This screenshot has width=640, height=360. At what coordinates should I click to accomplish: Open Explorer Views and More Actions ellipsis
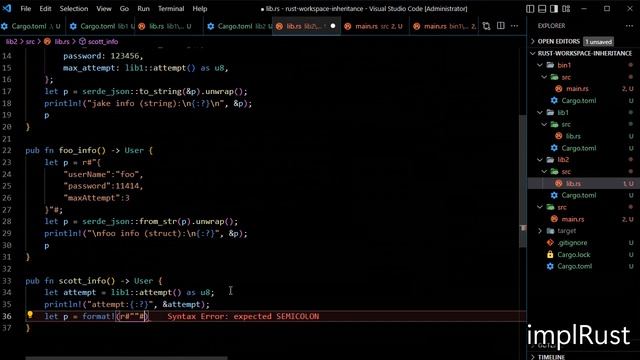coord(629,26)
